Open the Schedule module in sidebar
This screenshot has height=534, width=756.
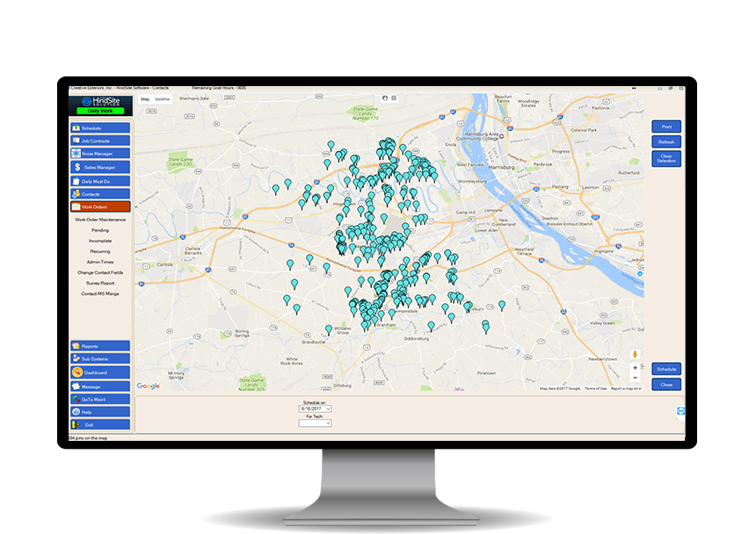click(100, 128)
